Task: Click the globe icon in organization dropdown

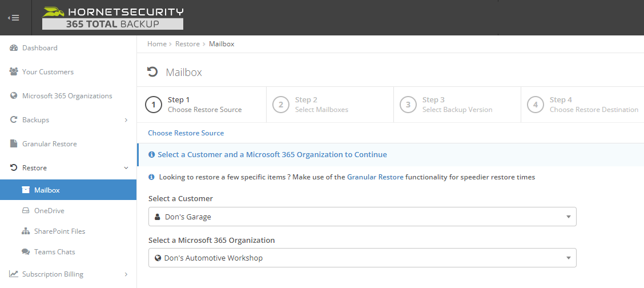Action: coord(158,258)
